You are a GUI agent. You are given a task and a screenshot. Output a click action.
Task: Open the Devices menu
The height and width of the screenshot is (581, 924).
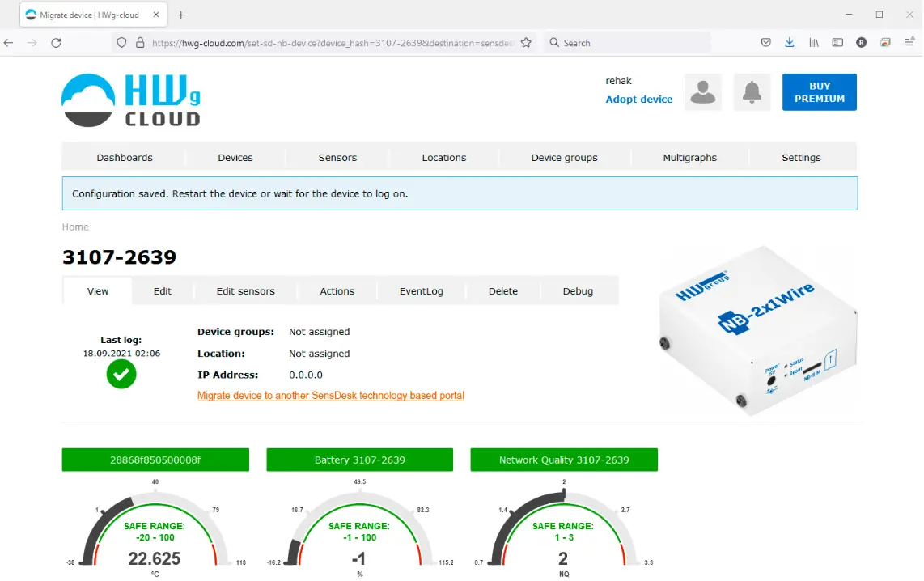click(x=235, y=157)
